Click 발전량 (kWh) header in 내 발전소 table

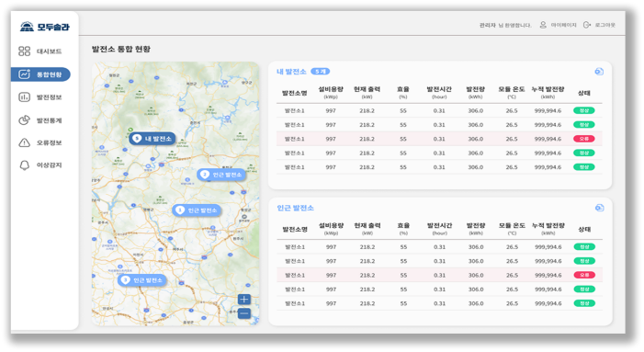[475, 93]
